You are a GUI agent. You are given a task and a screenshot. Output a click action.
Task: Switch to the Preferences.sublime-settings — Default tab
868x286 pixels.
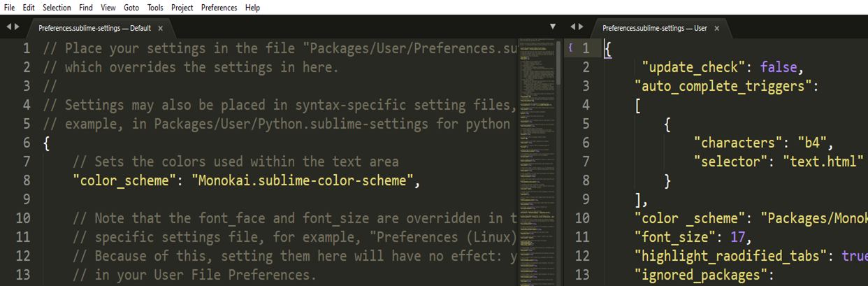94,29
